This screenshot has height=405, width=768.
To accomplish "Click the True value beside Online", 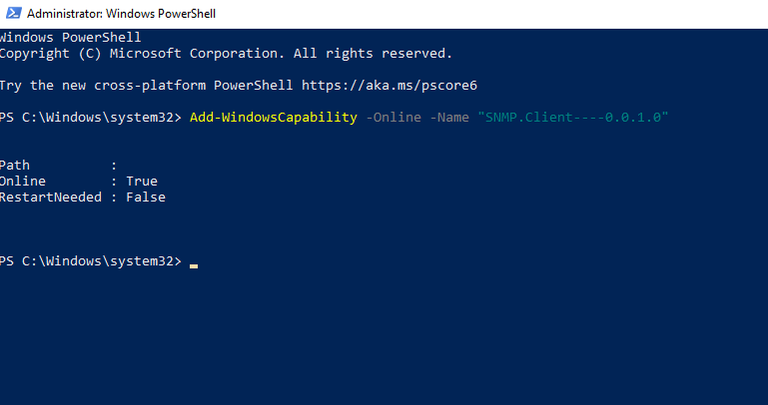I will click(141, 181).
